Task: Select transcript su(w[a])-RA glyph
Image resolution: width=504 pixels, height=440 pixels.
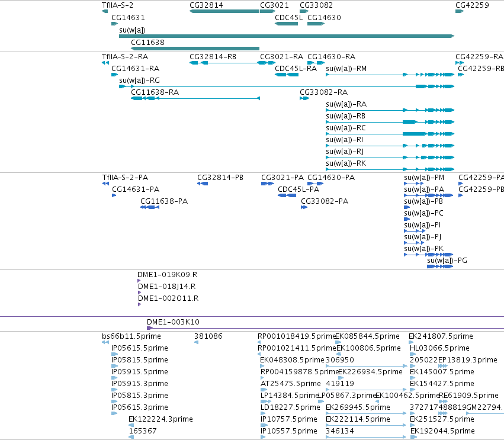Action: coord(390,110)
